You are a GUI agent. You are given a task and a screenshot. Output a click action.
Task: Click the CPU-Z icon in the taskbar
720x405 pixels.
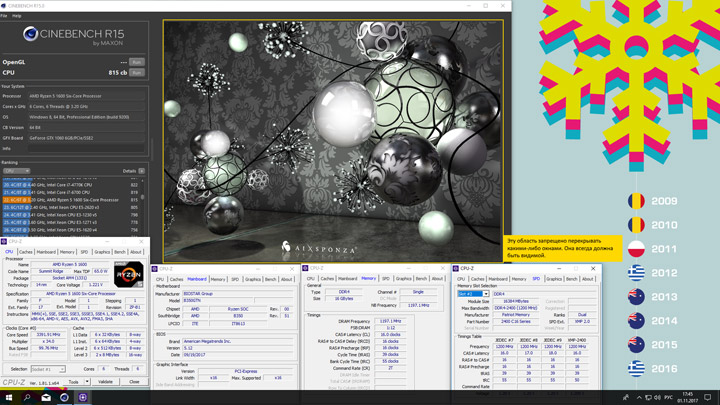(83, 397)
